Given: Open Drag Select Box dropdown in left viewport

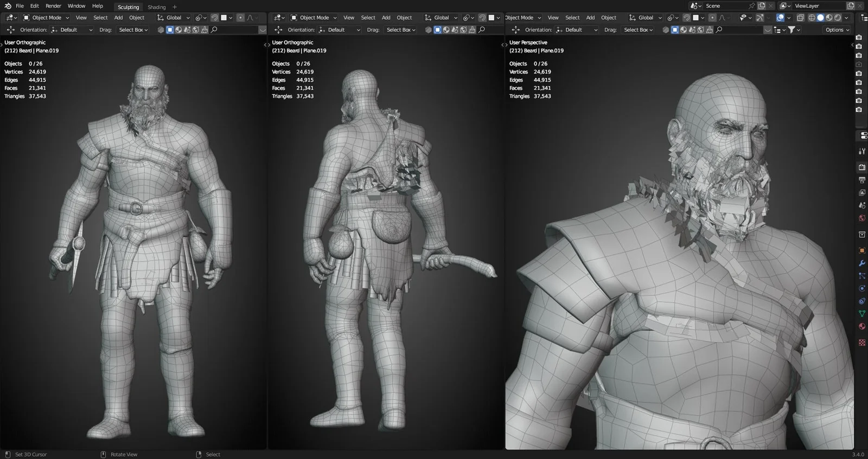Looking at the screenshot, I should click(x=133, y=30).
